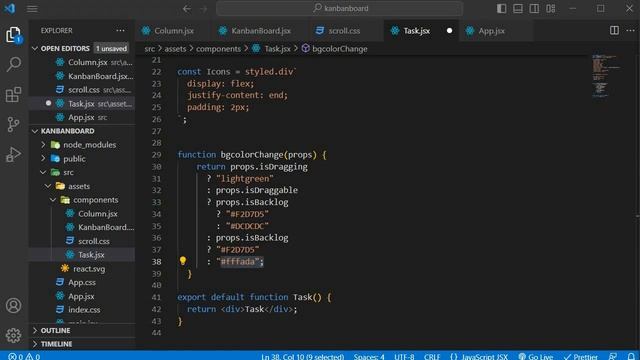The image size is (640, 360).
Task: Toggle primary side bar layout icon
Action: click(x=502, y=9)
